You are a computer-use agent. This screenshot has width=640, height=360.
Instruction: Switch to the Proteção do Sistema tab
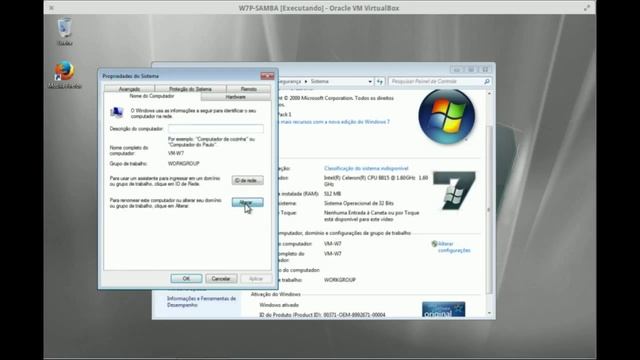[x=190, y=89]
